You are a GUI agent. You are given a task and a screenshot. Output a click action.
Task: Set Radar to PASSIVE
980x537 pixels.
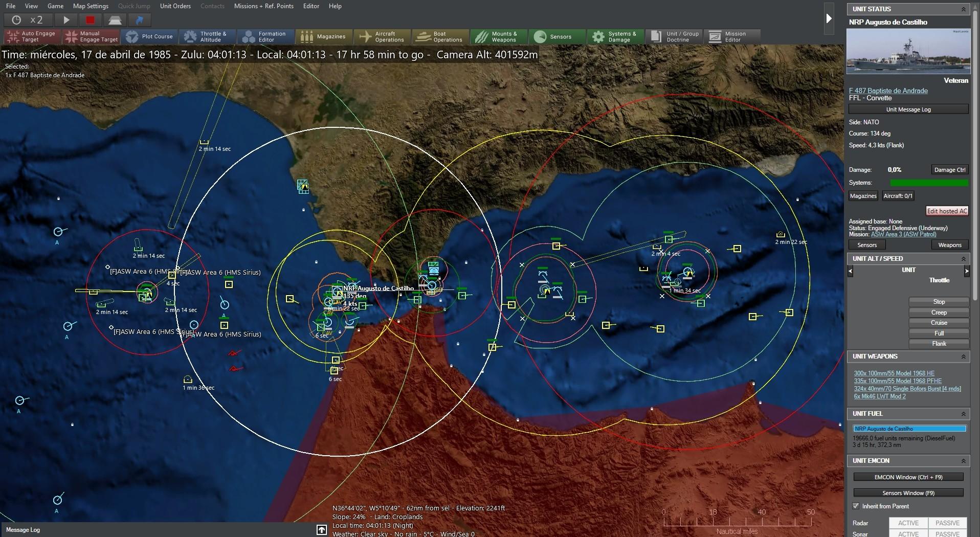947,523
